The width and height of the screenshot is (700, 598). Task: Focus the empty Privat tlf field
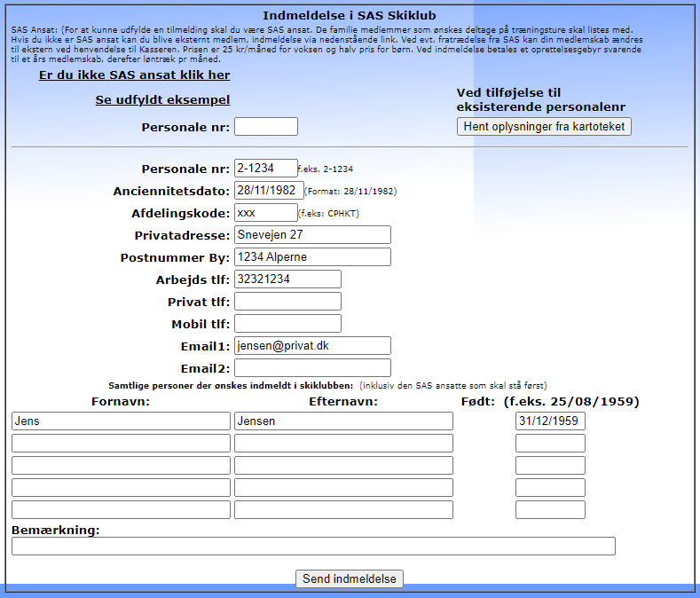pos(288,302)
